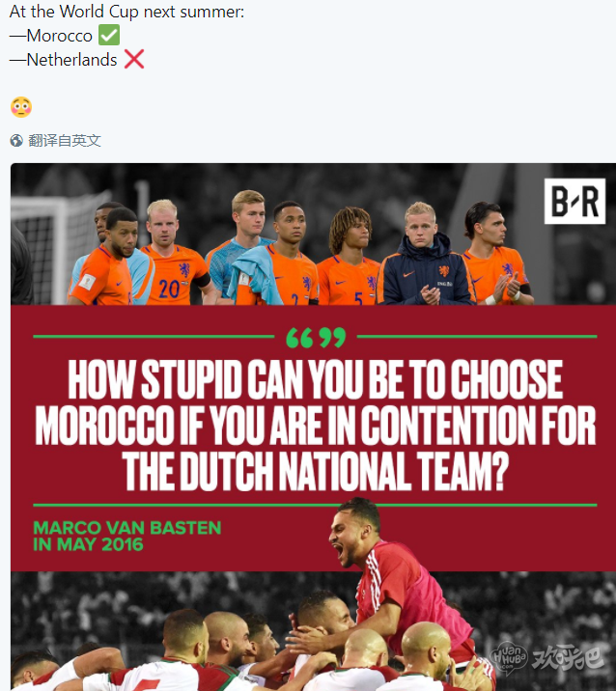
Task: Click the B/R logo on the image
Action: (574, 202)
